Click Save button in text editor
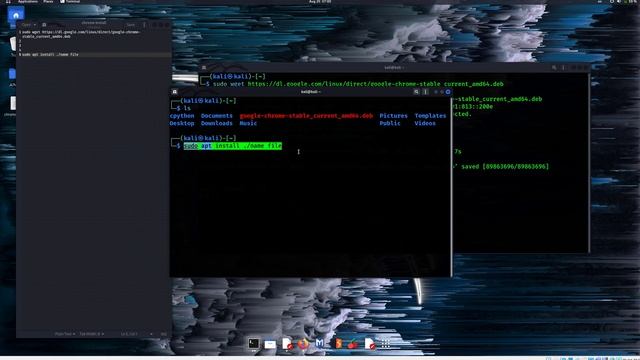The image size is (640, 360). (x=131, y=25)
